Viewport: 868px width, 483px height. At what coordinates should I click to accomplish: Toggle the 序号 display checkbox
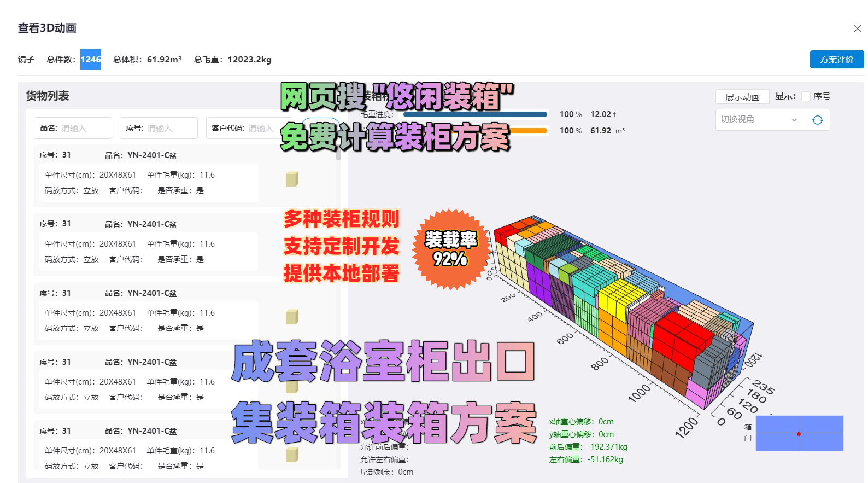pos(806,96)
